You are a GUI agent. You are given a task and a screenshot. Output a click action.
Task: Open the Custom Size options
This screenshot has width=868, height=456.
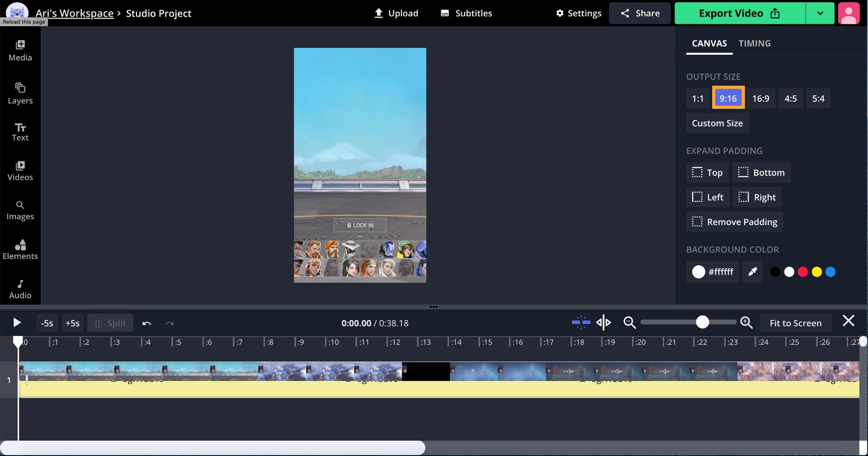click(717, 123)
